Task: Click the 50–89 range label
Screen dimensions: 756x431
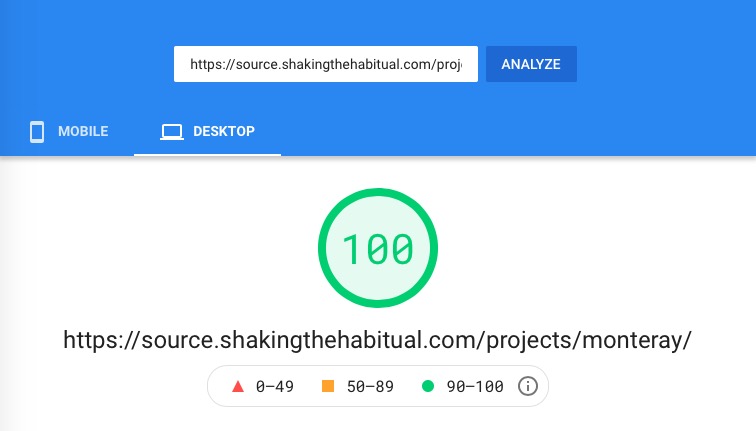Action: [370, 387]
